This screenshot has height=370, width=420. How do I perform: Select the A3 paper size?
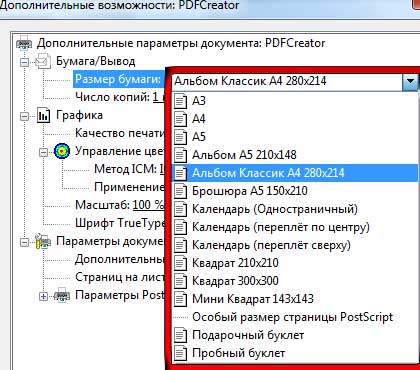coord(294,101)
